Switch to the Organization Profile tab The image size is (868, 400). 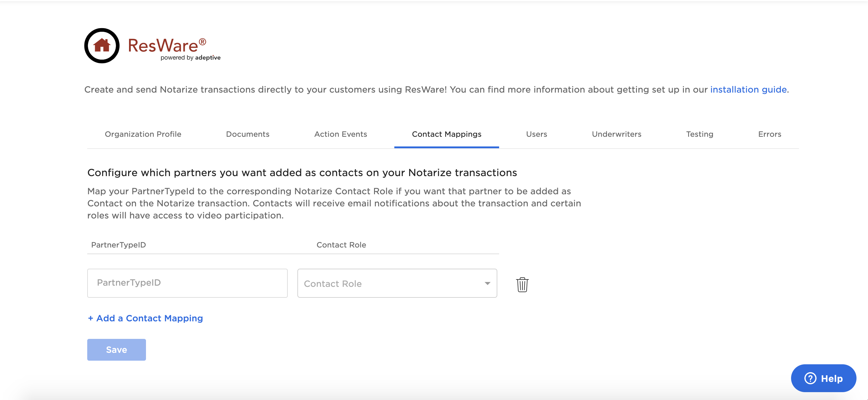coord(143,134)
